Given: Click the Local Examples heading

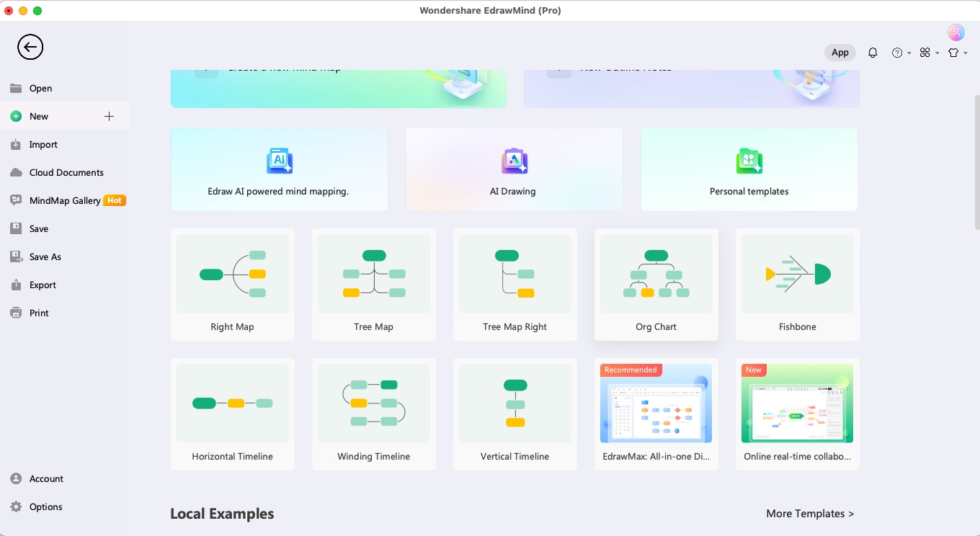Looking at the screenshot, I should 222,514.
